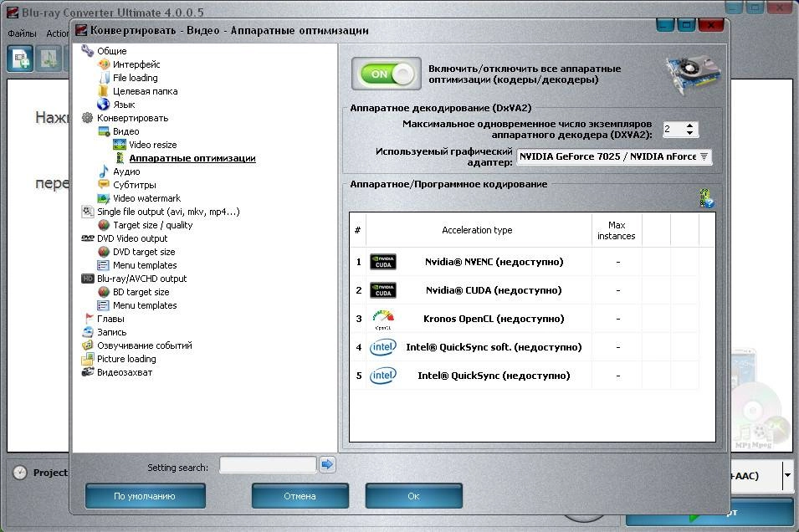Select Видео tree item

pos(125,131)
